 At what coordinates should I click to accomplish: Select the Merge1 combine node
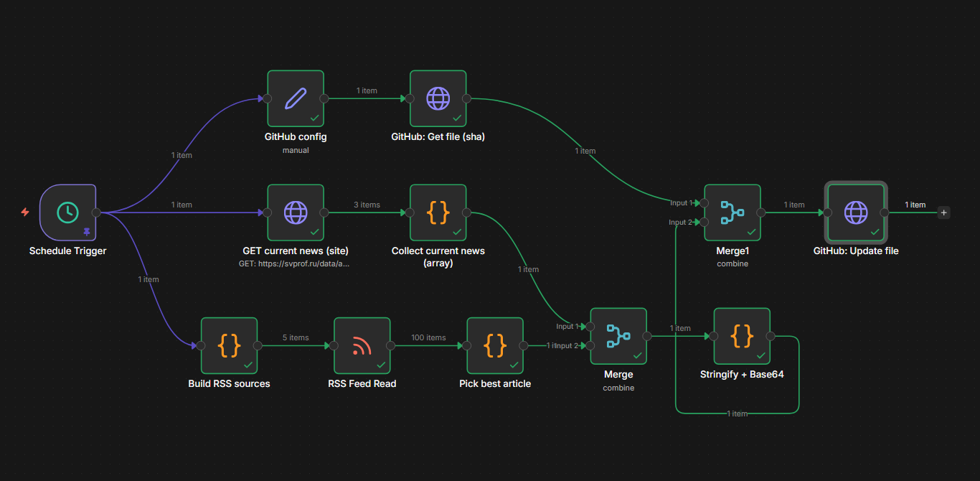coord(732,213)
